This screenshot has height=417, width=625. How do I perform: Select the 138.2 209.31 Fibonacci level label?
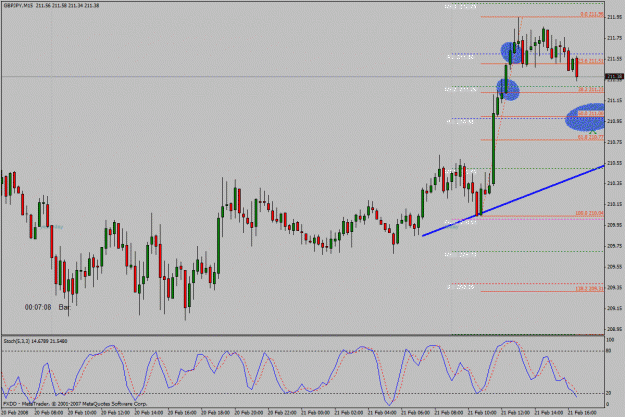(x=590, y=289)
